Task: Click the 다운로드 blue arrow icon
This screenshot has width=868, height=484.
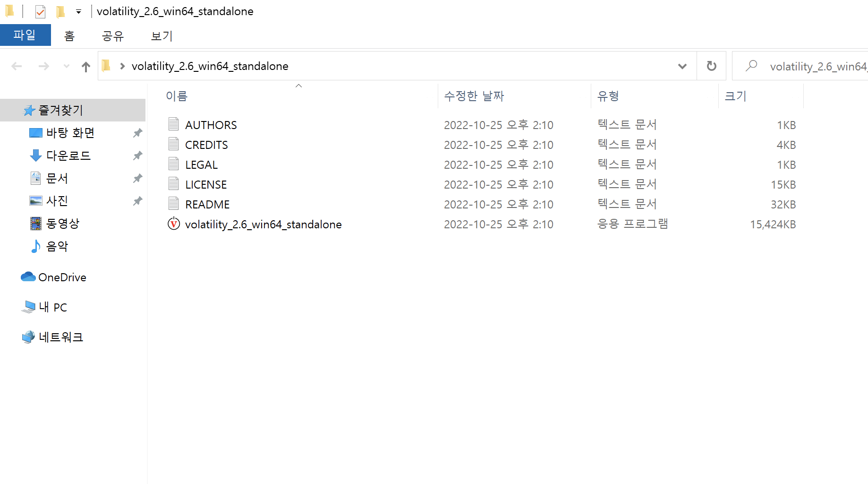Action: coord(36,156)
